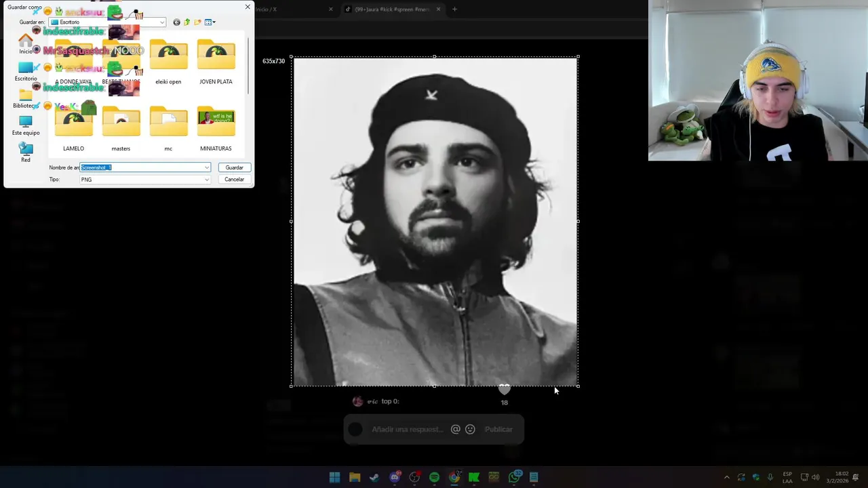Viewport: 868px width, 488px height.
Task: Select Escritorio in the places sidebar
Action: point(26,71)
